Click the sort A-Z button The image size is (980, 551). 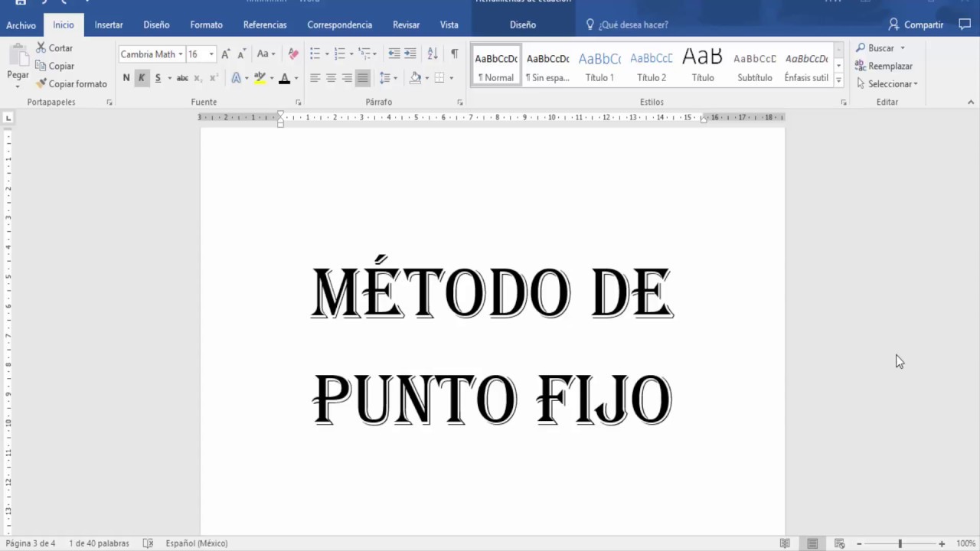click(433, 54)
